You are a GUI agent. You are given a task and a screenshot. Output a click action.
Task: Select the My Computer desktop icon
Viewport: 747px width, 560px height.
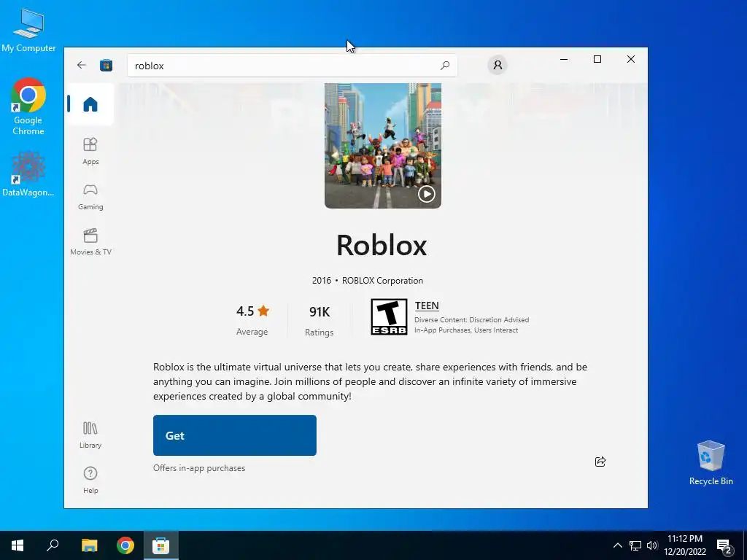click(x=28, y=30)
